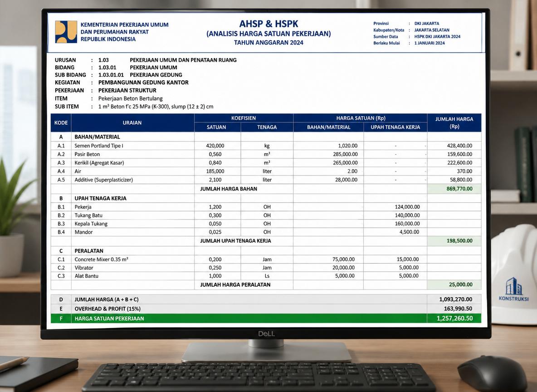Click the 'TENAGA' sub-header
The height and width of the screenshot is (392, 537).
tap(267, 127)
